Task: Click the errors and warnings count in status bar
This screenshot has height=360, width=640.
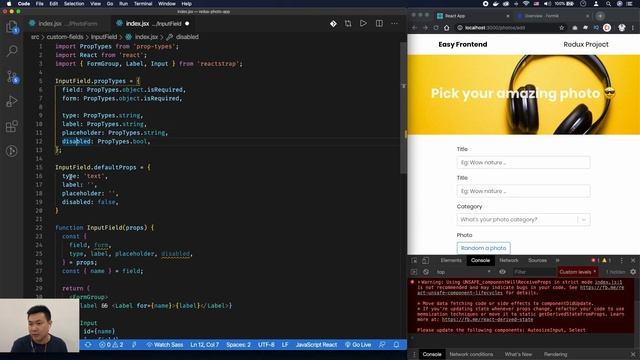Action: pos(111,345)
